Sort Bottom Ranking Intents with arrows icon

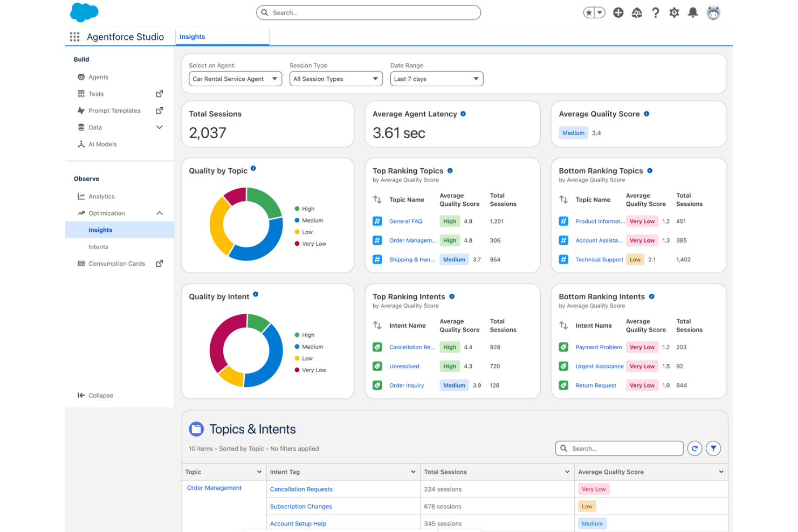[x=563, y=326]
